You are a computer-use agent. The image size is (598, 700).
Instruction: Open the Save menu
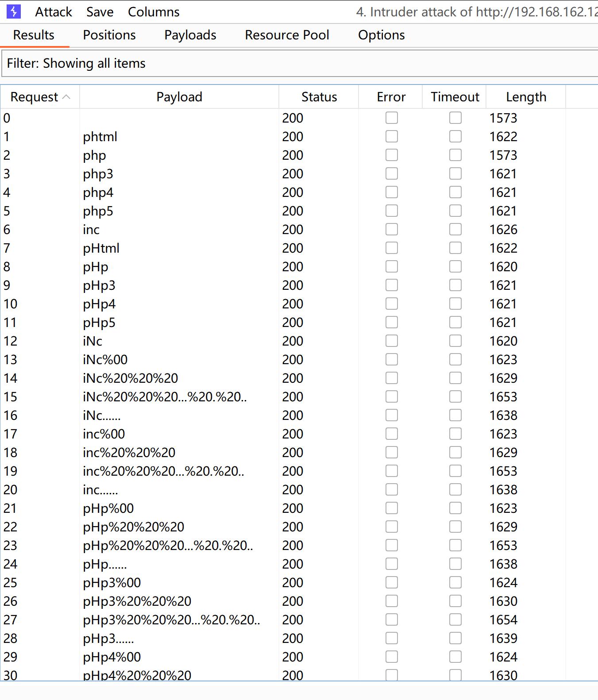pyautogui.click(x=100, y=12)
